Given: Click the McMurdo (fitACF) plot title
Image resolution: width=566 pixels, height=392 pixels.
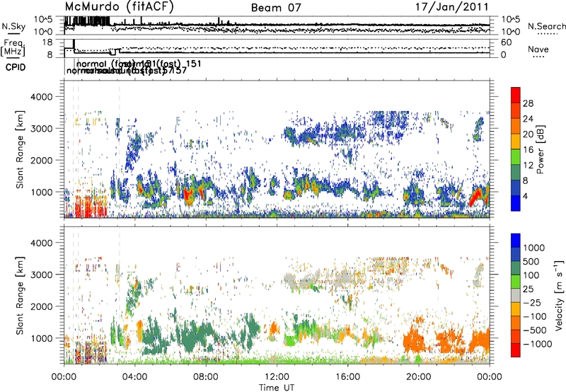Looking at the screenshot, I should 120,6.
